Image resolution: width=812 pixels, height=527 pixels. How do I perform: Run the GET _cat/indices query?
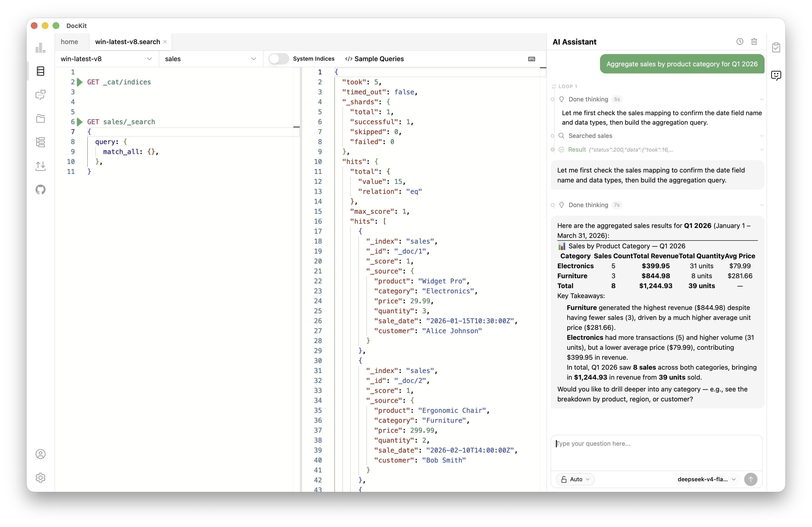(x=80, y=82)
